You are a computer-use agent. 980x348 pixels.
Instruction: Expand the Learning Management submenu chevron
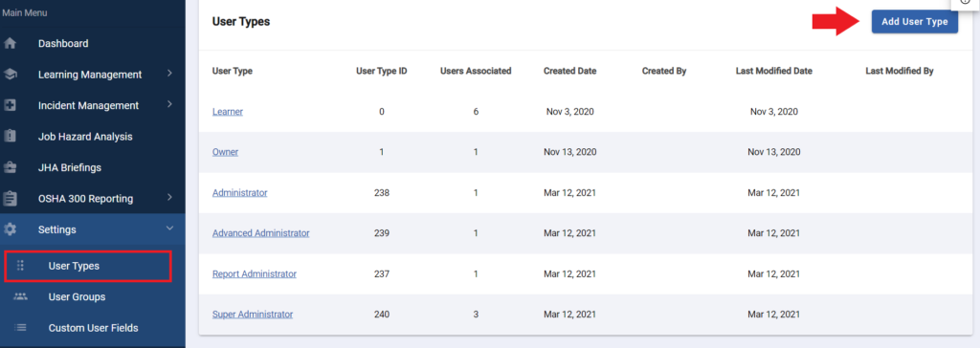169,74
